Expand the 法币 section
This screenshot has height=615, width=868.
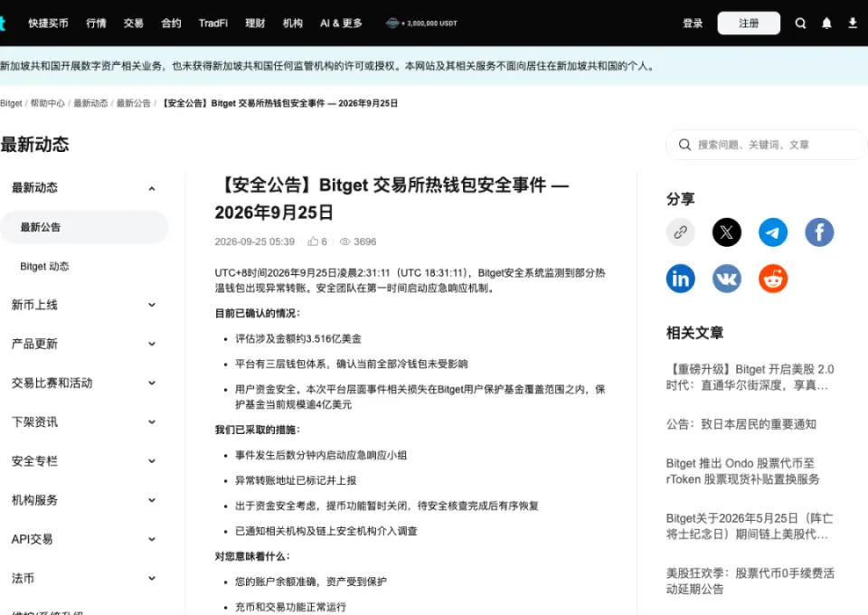152,579
